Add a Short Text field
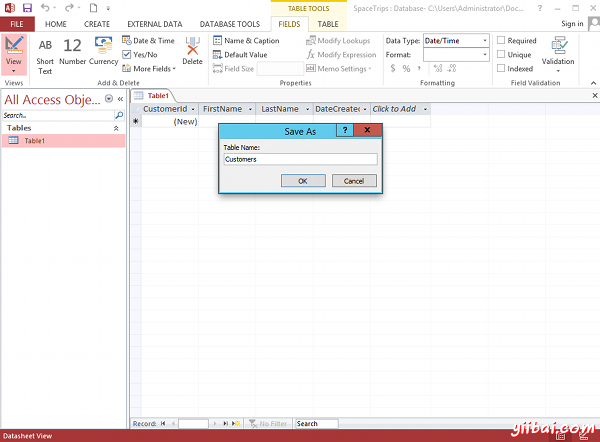Viewport: 600px width, 442px height. tap(45, 52)
